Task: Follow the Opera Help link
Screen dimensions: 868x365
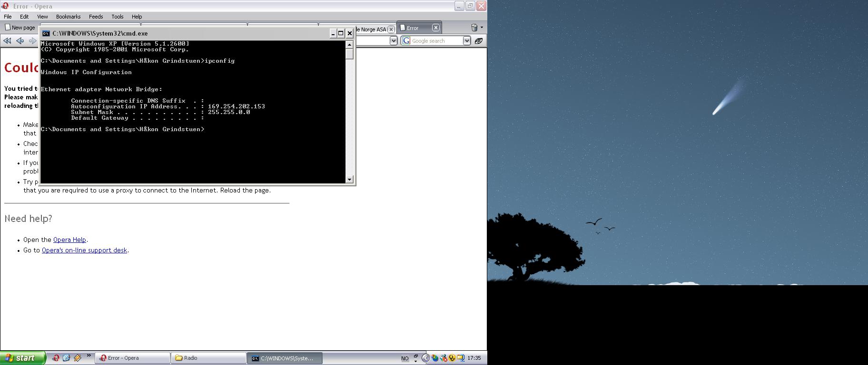Action: (69, 240)
